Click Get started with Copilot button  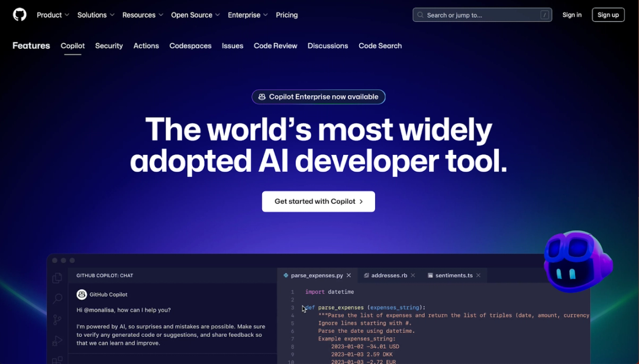319,201
